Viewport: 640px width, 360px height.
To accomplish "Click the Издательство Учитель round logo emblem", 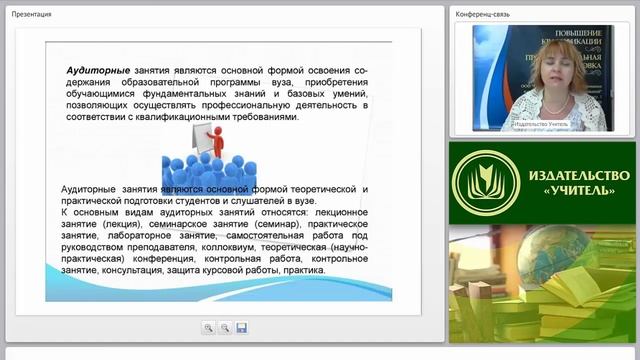I will [486, 183].
